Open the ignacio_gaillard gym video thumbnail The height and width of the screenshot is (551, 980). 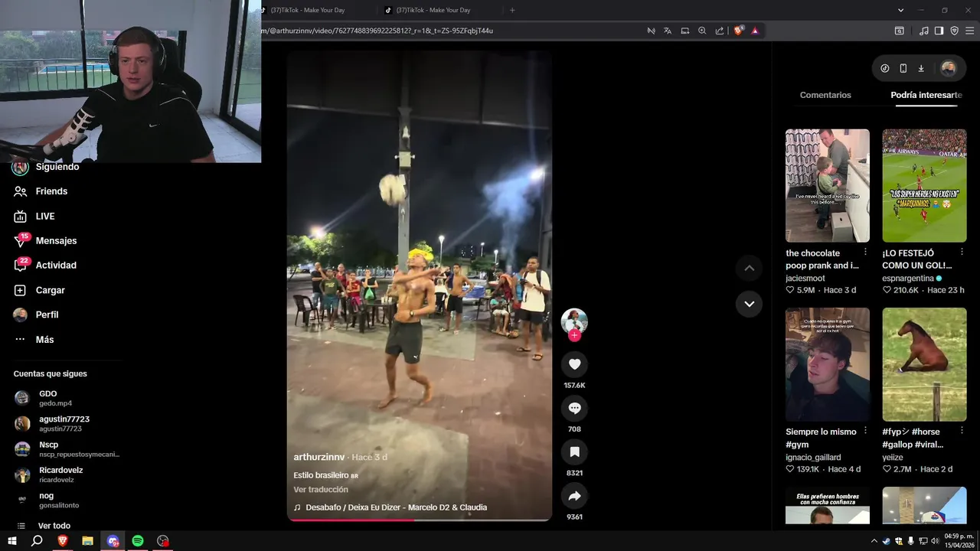(x=828, y=364)
